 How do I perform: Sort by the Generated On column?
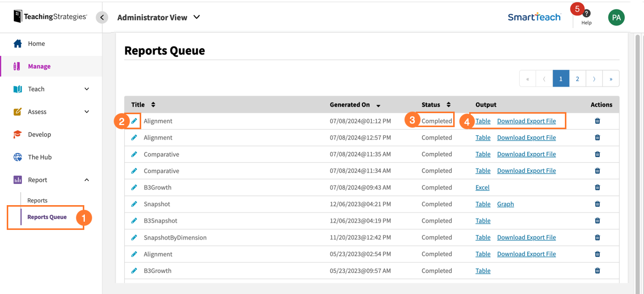coord(378,105)
